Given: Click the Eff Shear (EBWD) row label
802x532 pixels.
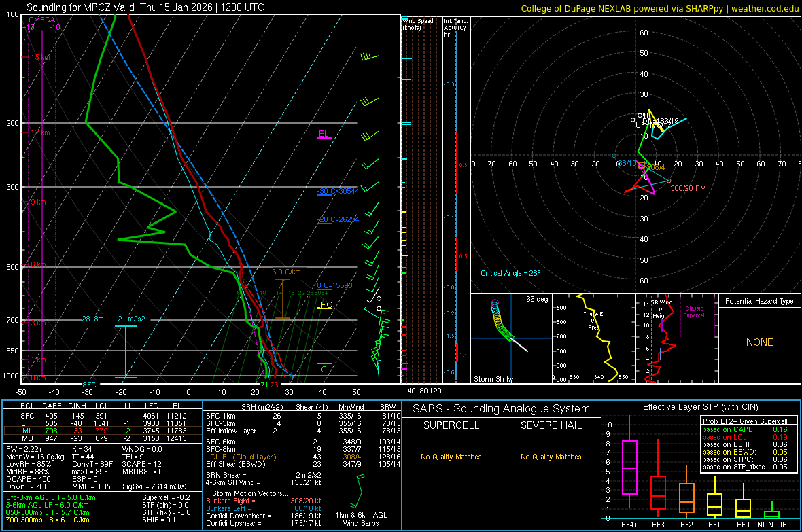Looking at the screenshot, I should pyautogui.click(x=235, y=465).
